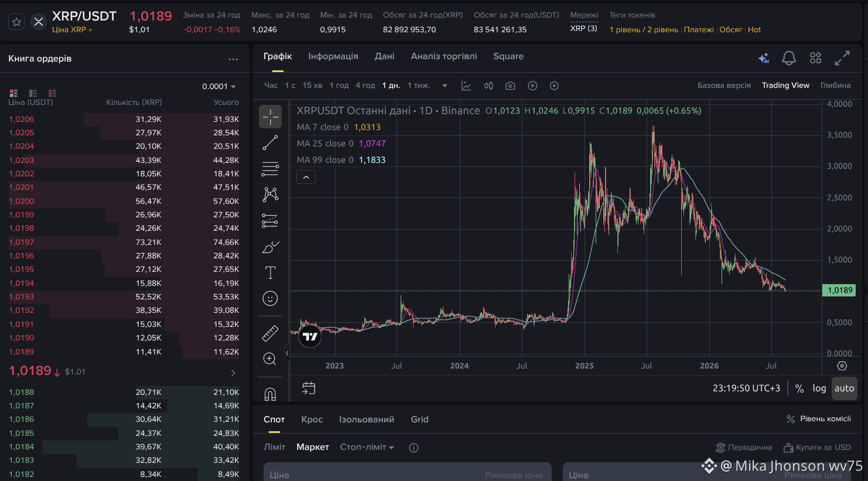Image resolution: width=868 pixels, height=481 pixels.
Task: Open the indicators chart-line icon
Action: coord(466,86)
